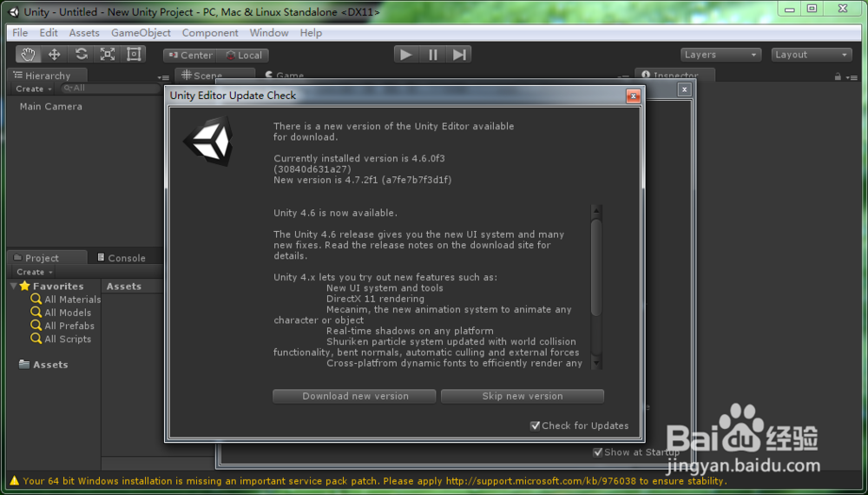Collapse the Favorites group
Screen dimensions: 868x495
[13, 287]
